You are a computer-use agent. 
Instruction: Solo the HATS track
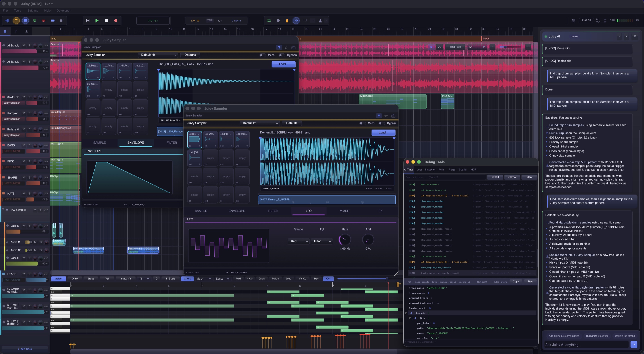(29, 194)
